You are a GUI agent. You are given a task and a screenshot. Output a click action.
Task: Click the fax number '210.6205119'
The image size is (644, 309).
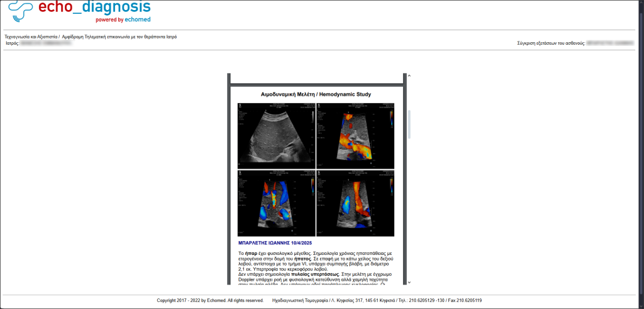pyautogui.click(x=470, y=300)
